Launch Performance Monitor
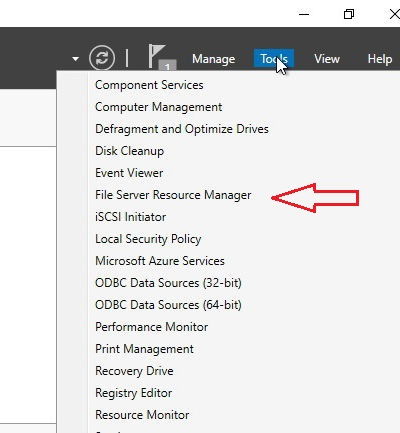Viewport: 400px width, 433px height. coord(151,327)
